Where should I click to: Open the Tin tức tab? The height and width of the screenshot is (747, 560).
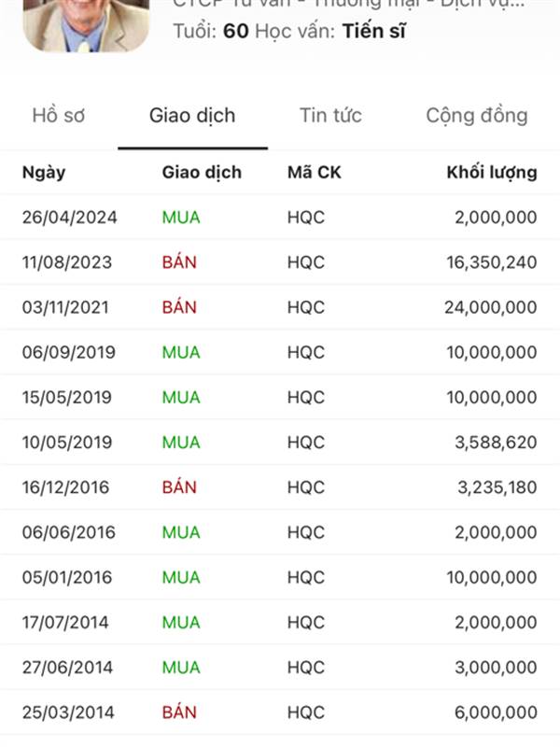click(330, 116)
